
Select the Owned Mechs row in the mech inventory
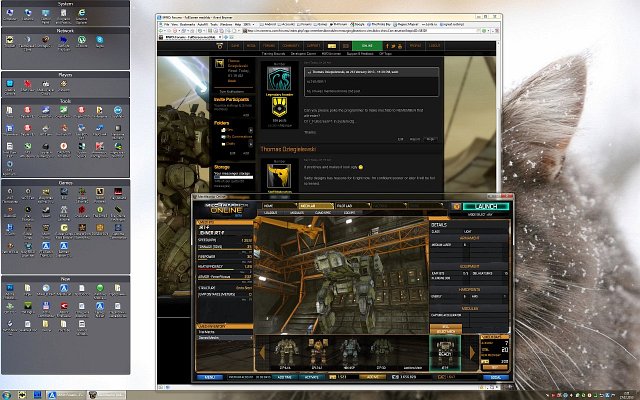pyautogui.click(x=224, y=338)
